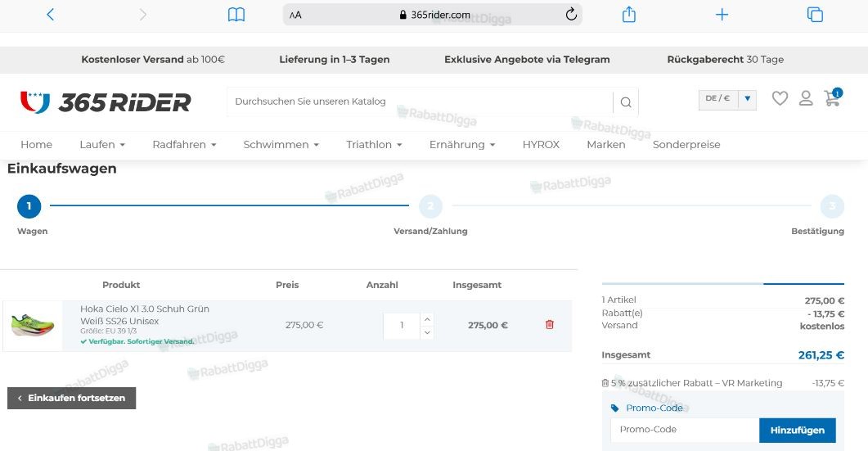868x451 pixels.
Task: Reload the page with the refresh icon
Action: pos(571,15)
